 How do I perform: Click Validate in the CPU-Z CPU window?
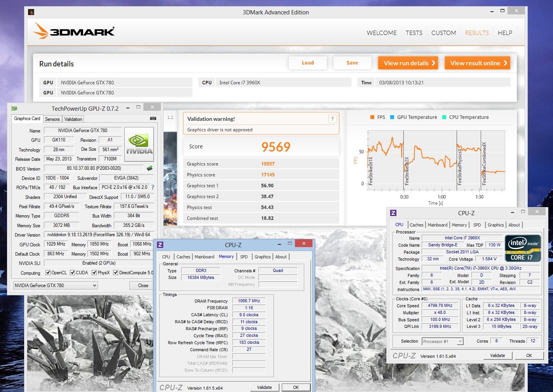(497, 355)
